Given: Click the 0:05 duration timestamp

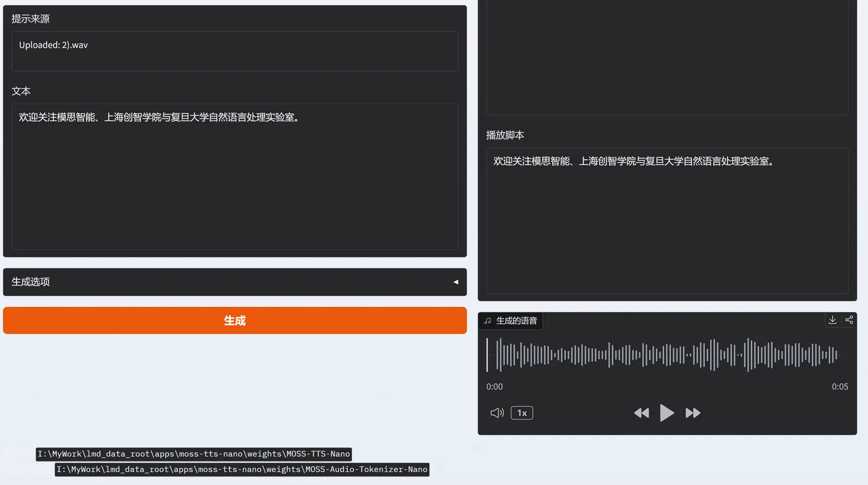Looking at the screenshot, I should pyautogui.click(x=840, y=387).
